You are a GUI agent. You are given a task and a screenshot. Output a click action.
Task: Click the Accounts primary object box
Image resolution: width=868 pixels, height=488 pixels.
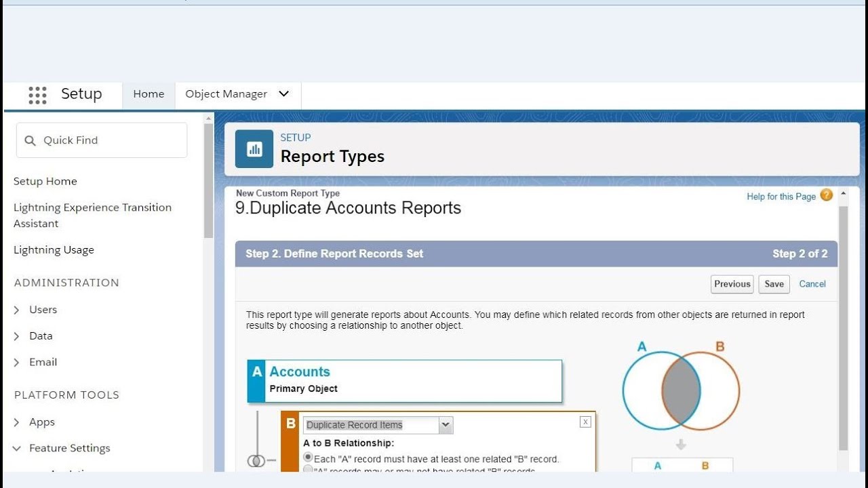405,381
